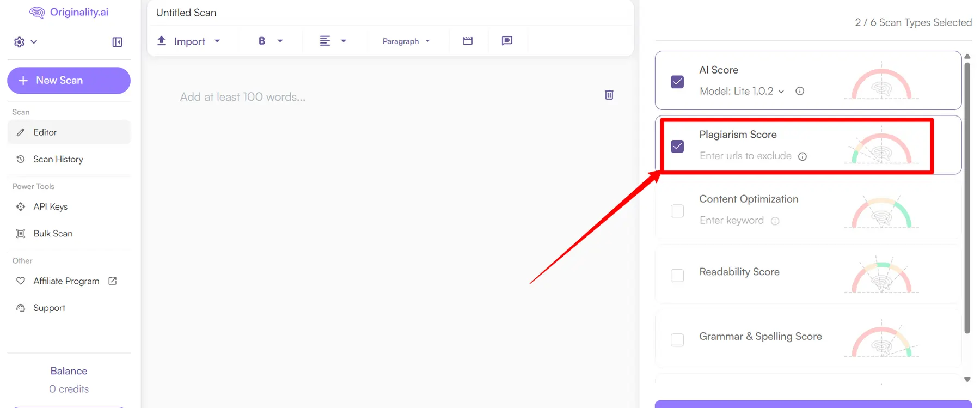The image size is (980, 408).
Task: Click the Editor pencil icon
Action: 21,132
